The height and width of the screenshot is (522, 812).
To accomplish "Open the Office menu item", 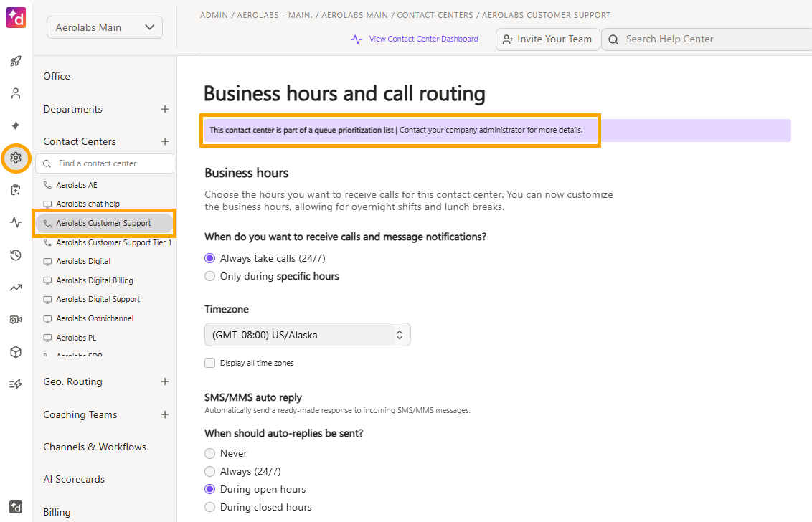I will (57, 76).
